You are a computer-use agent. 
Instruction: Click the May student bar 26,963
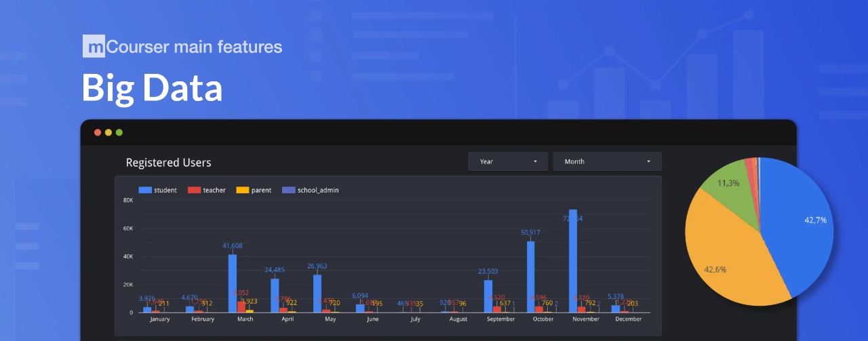tap(317, 294)
